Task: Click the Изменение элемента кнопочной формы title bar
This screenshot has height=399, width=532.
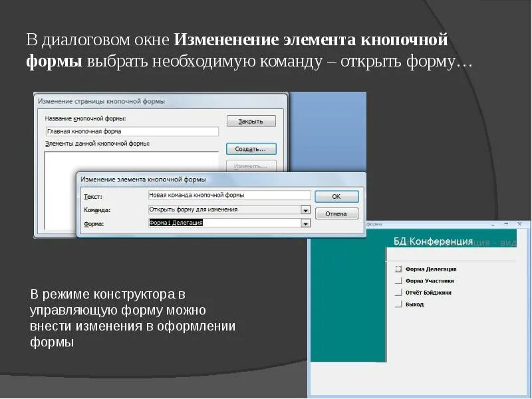Action: point(221,180)
